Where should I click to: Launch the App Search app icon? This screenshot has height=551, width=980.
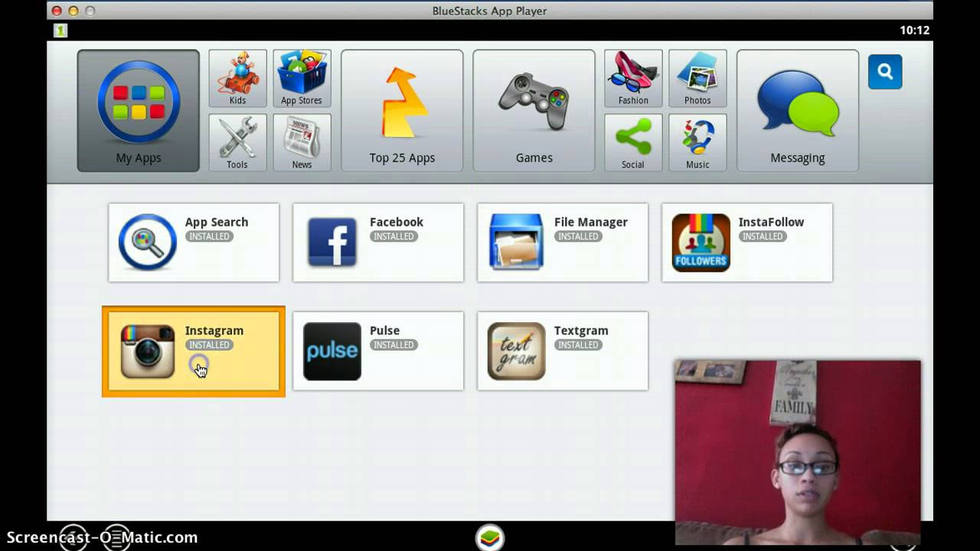coord(148,243)
